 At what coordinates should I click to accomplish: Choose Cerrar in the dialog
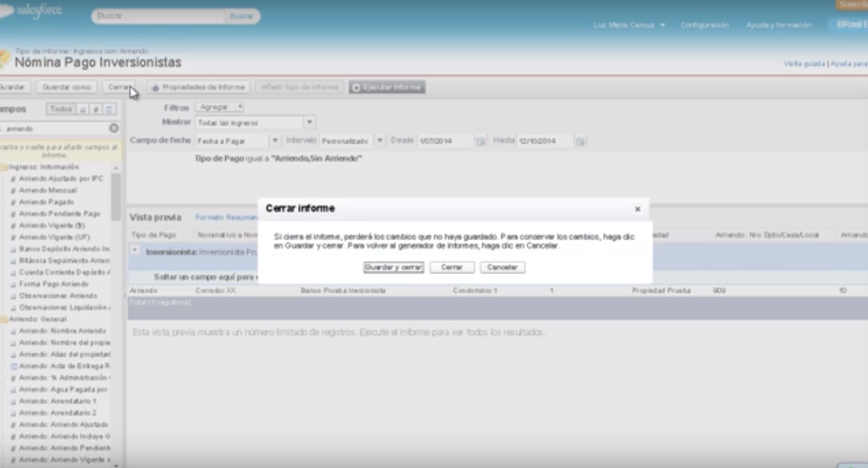pyautogui.click(x=451, y=267)
